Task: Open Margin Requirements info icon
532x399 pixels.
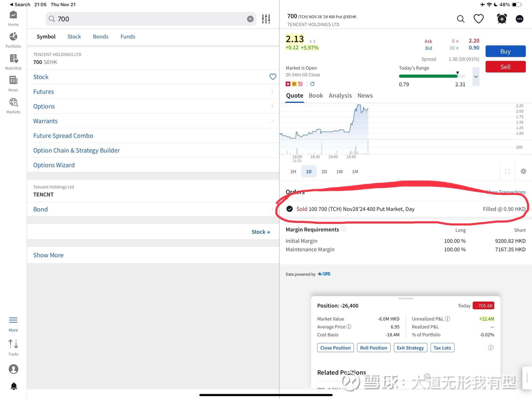Action: click(343, 229)
